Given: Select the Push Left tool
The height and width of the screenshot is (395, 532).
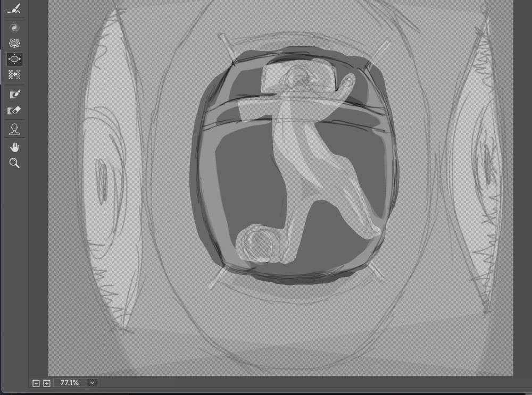Looking at the screenshot, I should coord(14,75).
